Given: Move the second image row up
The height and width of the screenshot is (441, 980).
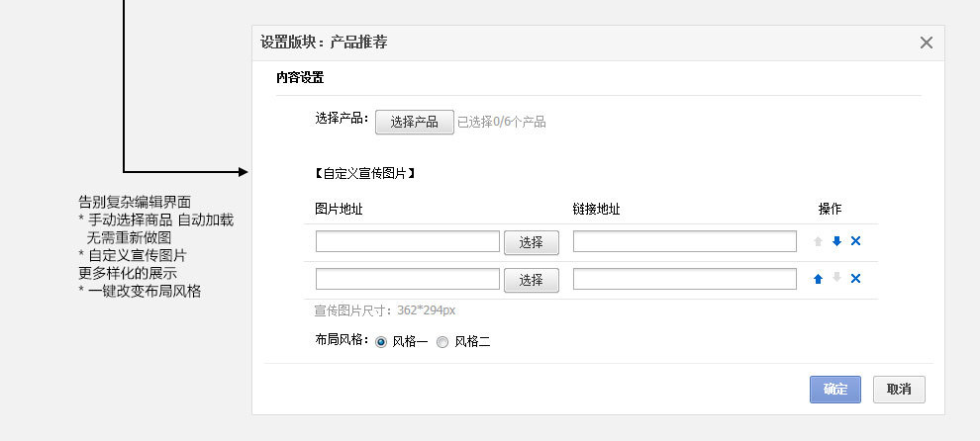Looking at the screenshot, I should [818, 279].
